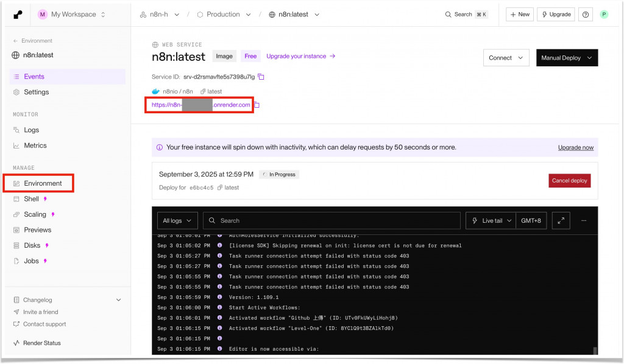Viewport: 624px width, 364px height.
Task: Open Disks in the sidebar
Action: (x=32, y=245)
